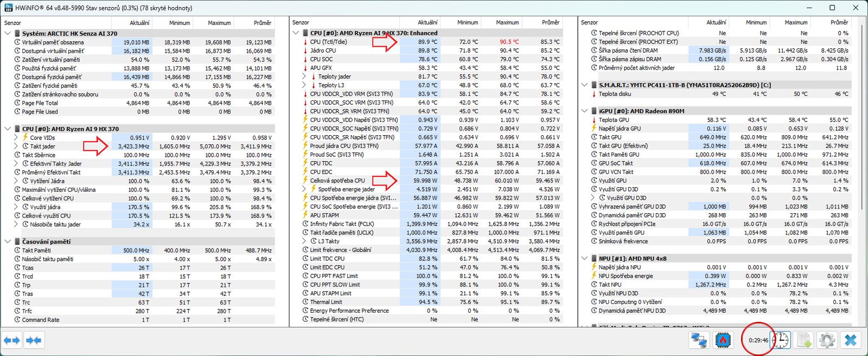Screen dimensions: 868x356
Task: Click Průměr column header above Teplota disku
Action: [832, 22]
